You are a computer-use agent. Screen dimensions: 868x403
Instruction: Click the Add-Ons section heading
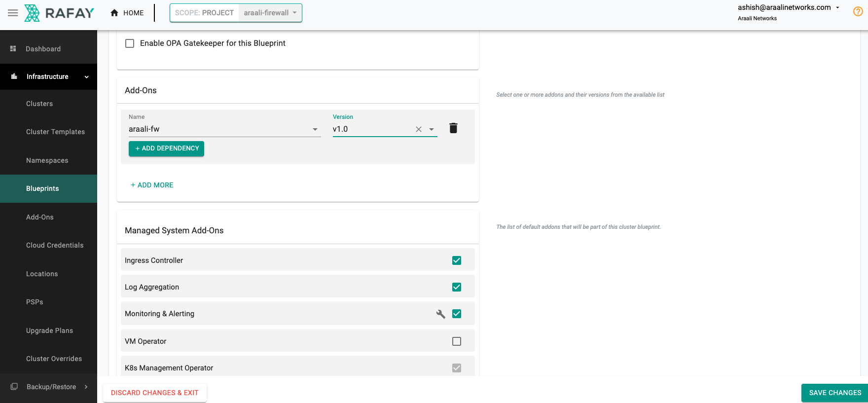coord(141,90)
